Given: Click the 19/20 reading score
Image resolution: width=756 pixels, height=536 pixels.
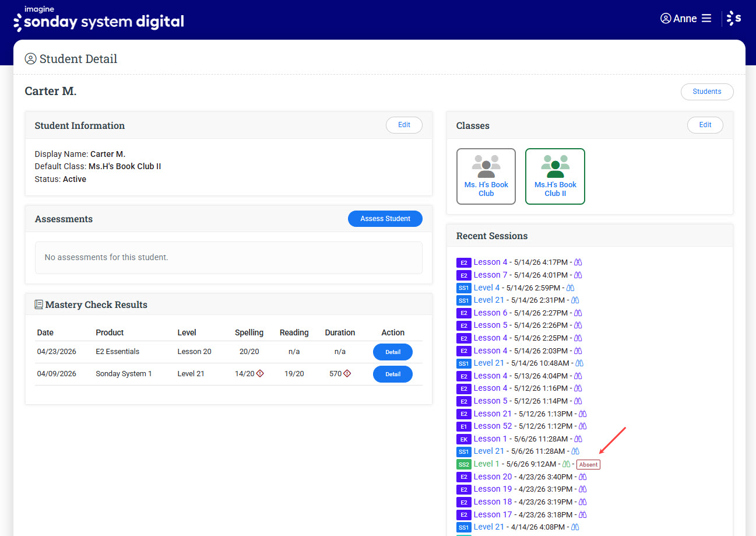Looking at the screenshot, I should 294,374.
